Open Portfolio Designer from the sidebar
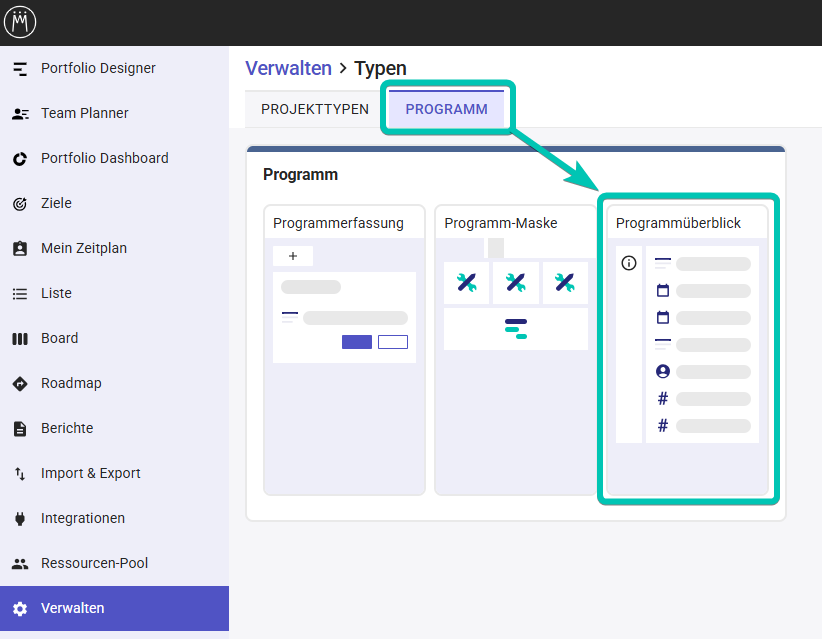Viewport: 822px width, 639px height. pyautogui.click(x=98, y=68)
